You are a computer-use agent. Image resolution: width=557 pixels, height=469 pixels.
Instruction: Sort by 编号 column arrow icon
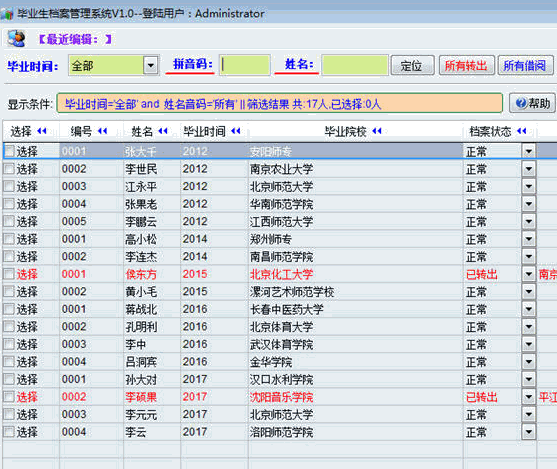pos(102,131)
